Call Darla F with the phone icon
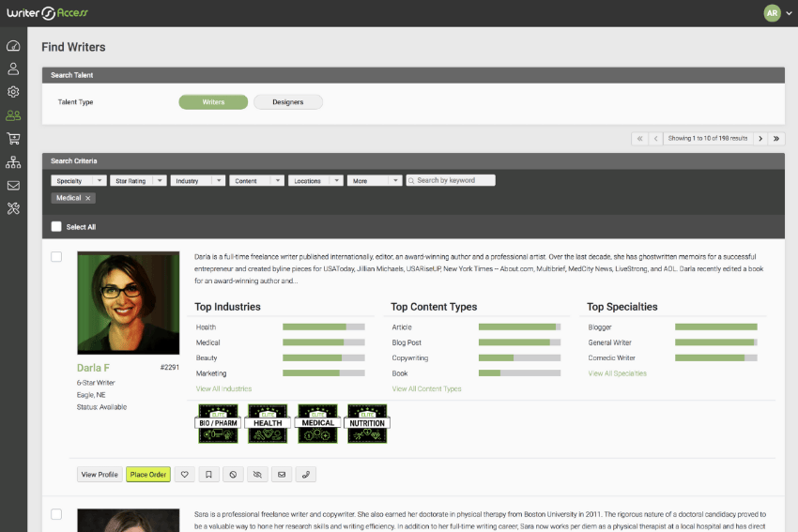 click(306, 475)
